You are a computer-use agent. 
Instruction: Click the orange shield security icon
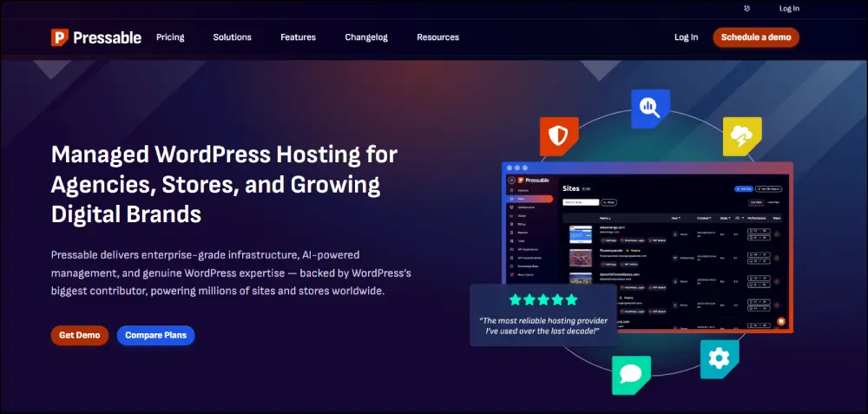558,136
